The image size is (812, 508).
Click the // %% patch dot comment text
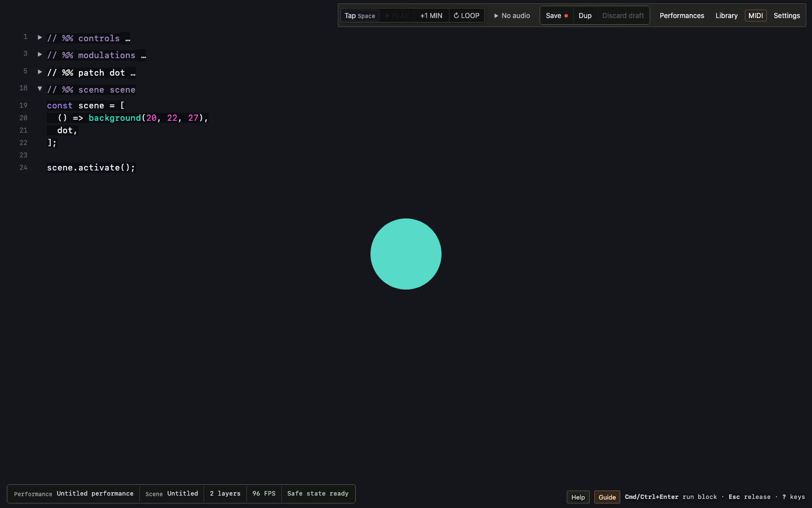click(x=86, y=73)
